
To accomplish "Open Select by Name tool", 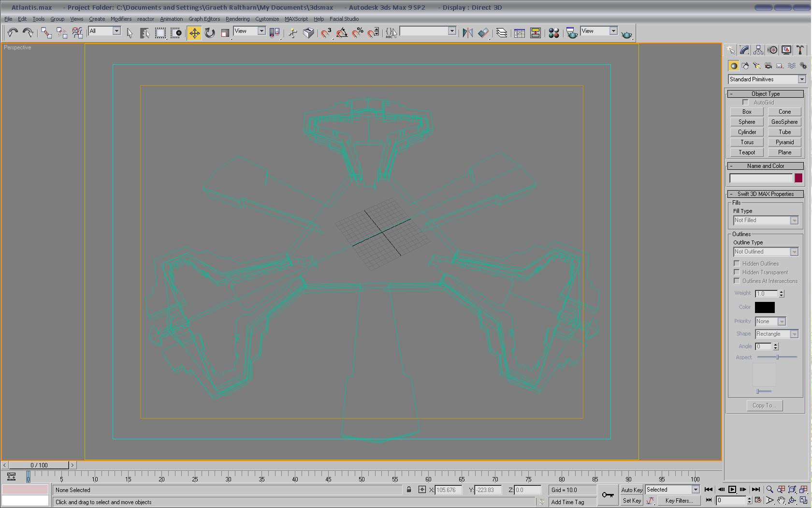I will point(145,33).
